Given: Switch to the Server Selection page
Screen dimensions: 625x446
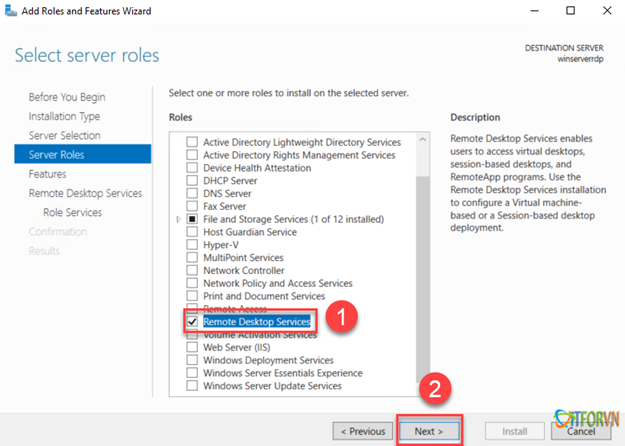Looking at the screenshot, I should (65, 135).
